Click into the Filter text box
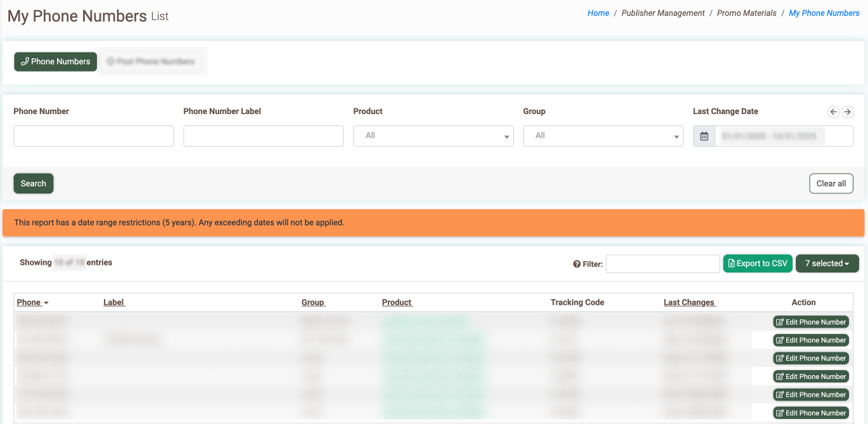 (662, 264)
